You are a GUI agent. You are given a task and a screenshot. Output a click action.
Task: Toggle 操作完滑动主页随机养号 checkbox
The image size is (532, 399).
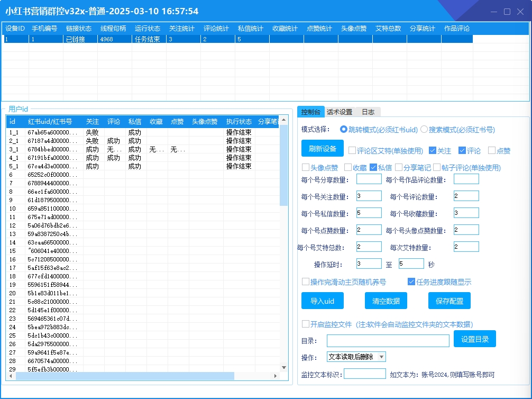pyautogui.click(x=305, y=282)
